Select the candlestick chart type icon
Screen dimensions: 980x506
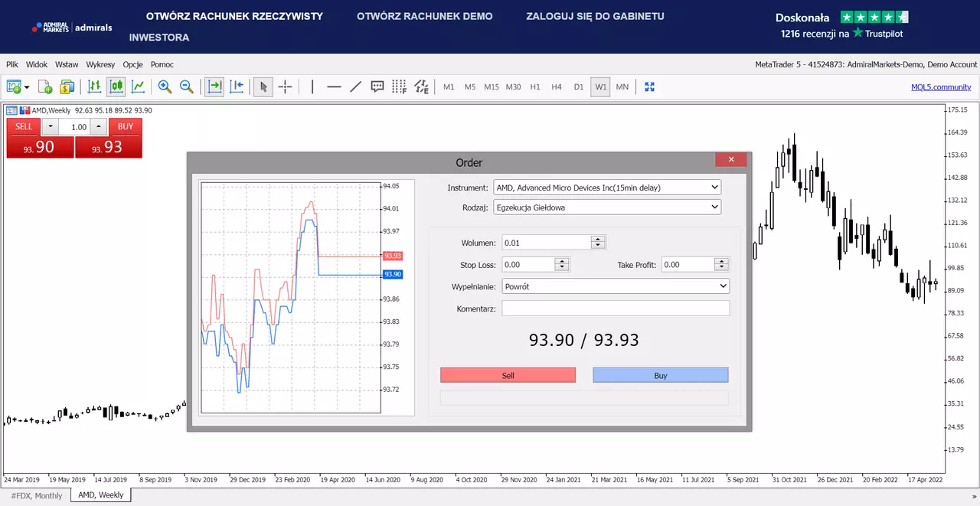tap(116, 87)
